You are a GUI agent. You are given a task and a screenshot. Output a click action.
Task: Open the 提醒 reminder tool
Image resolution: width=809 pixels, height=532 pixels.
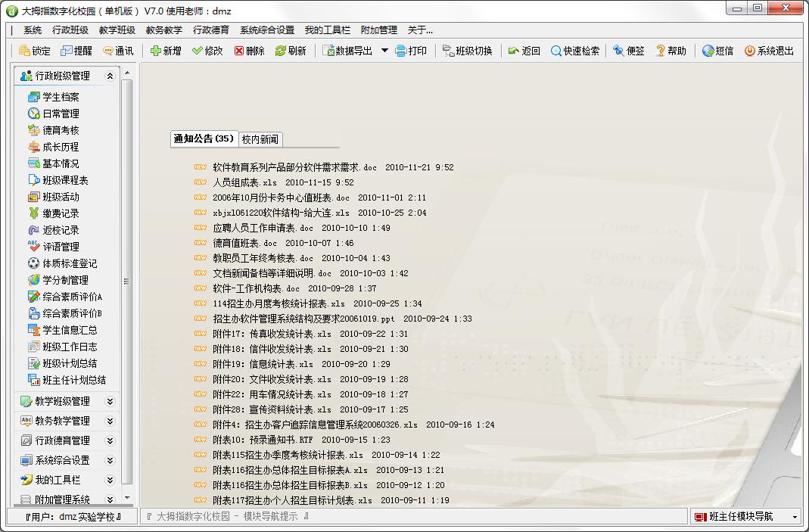(76, 51)
